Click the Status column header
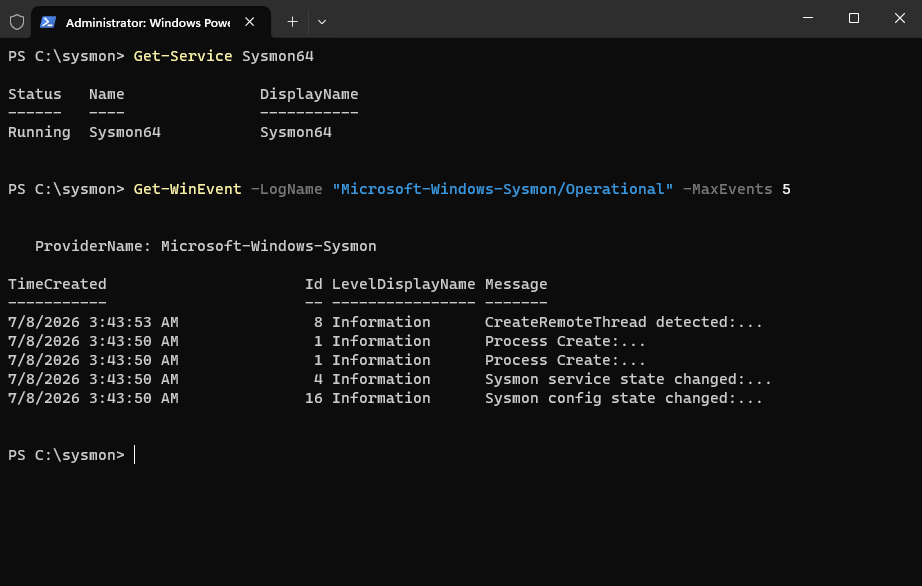This screenshot has height=586, width=922. pyautogui.click(x=35, y=95)
